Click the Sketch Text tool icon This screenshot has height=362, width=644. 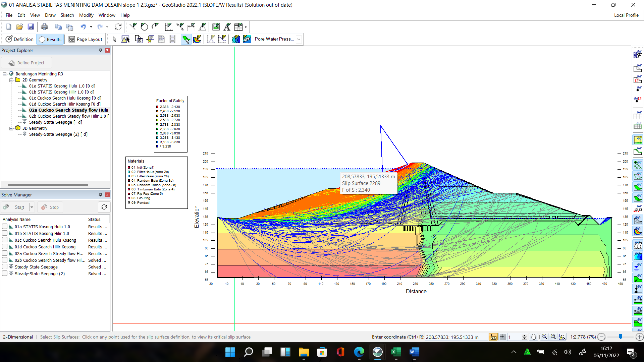[x=227, y=27]
